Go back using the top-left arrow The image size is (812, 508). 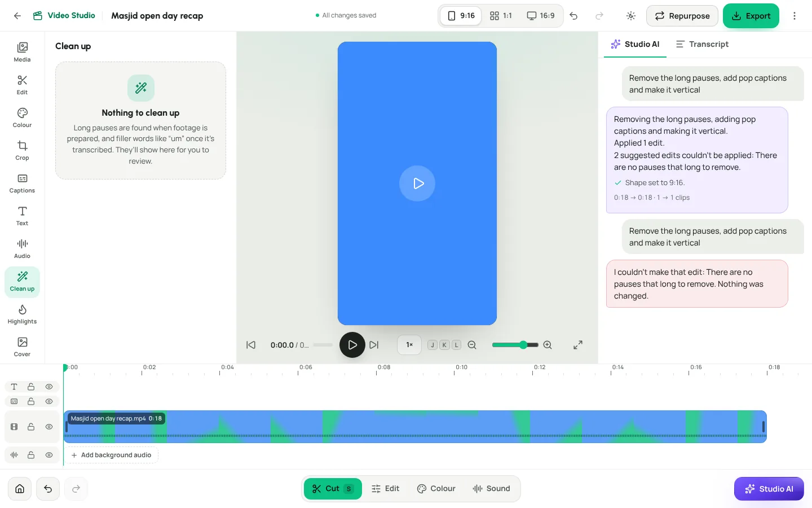click(17, 16)
